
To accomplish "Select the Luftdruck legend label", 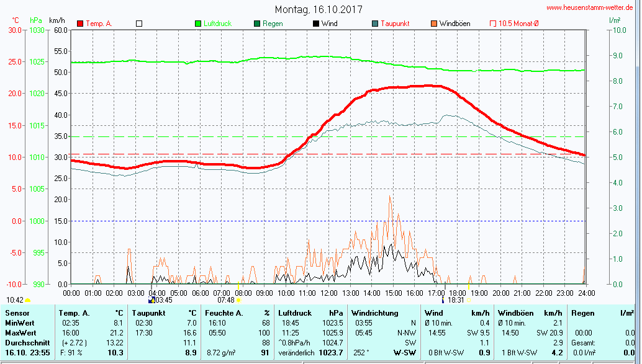I will 217,24.
